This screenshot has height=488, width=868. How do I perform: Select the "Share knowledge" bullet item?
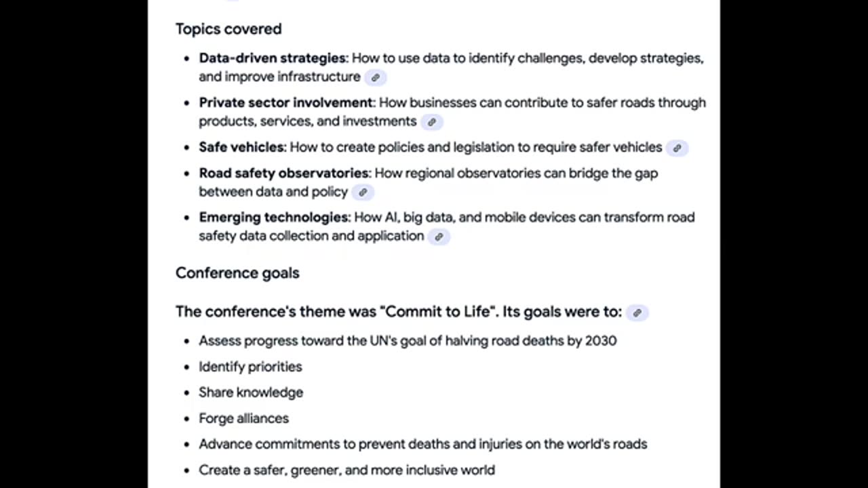pos(250,392)
